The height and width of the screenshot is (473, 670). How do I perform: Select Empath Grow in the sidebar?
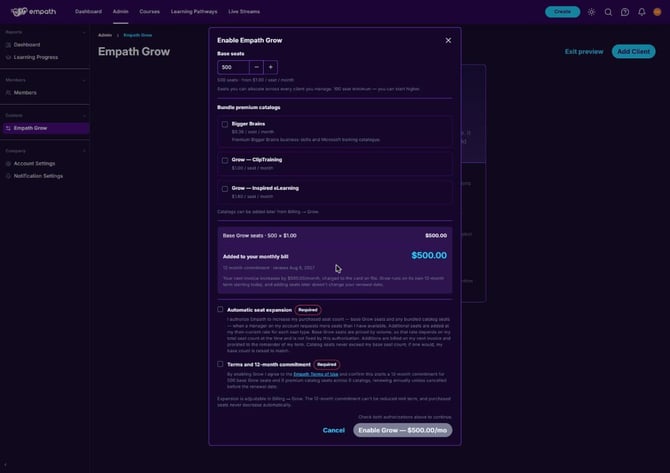coord(46,128)
